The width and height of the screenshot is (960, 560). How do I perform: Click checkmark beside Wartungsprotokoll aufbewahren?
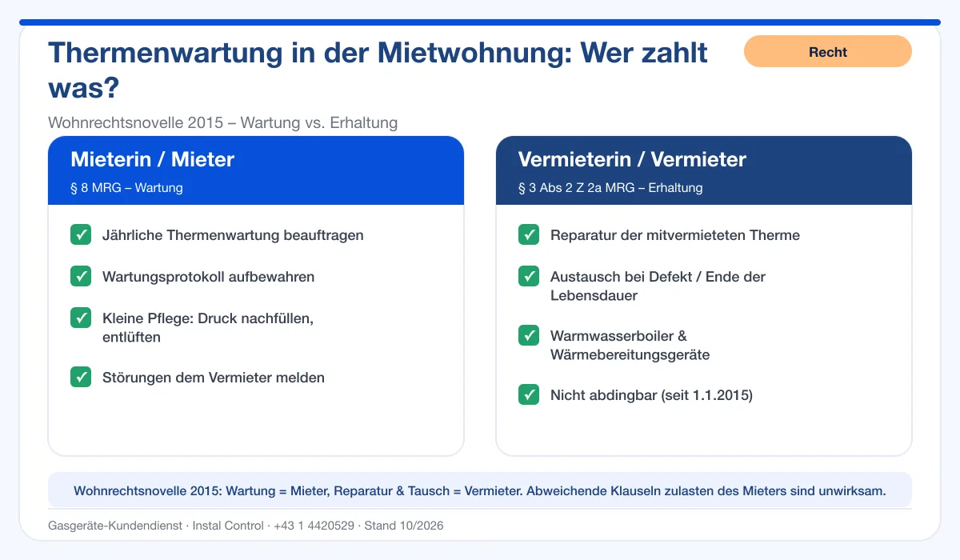point(81,276)
